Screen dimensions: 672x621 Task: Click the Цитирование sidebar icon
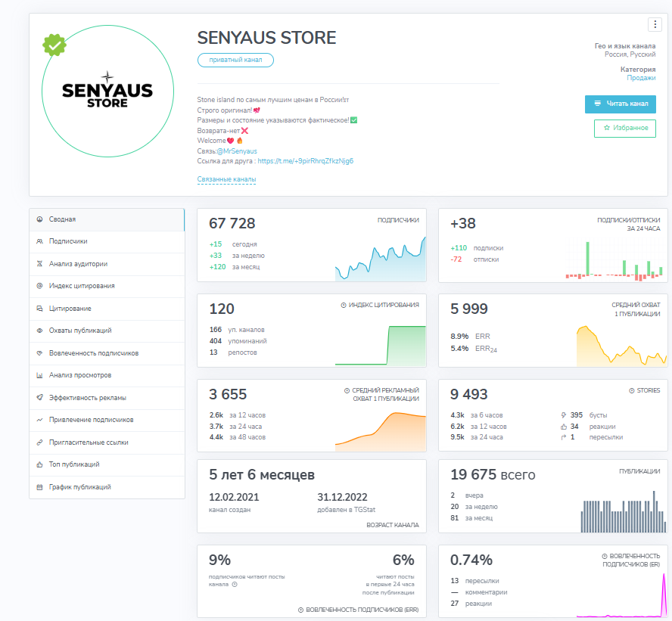click(39, 309)
